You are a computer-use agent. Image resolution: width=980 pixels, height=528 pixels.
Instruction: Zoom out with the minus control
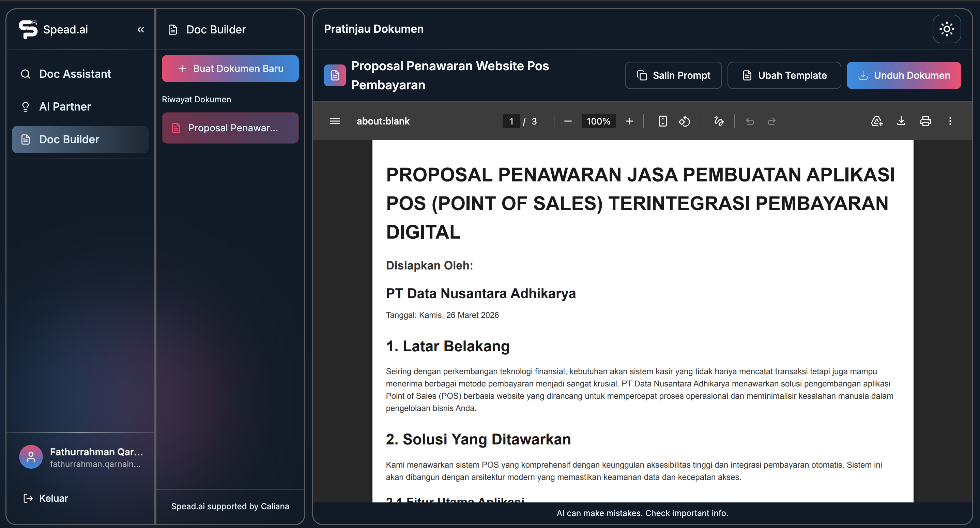click(x=568, y=121)
